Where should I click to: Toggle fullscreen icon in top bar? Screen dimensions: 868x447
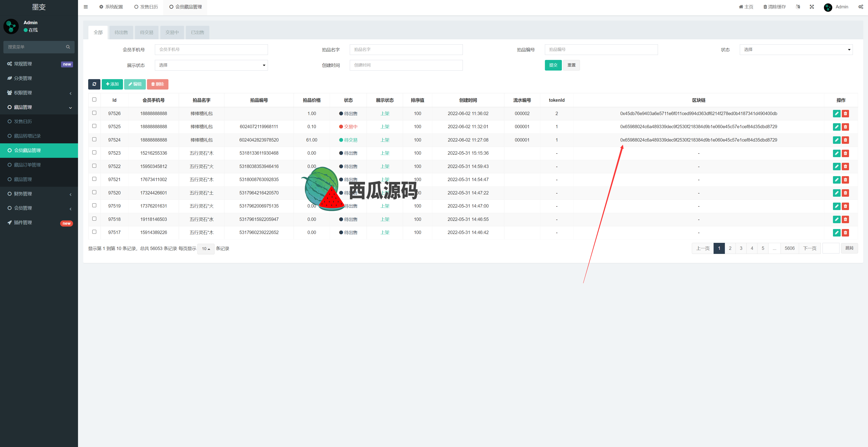[x=812, y=7]
